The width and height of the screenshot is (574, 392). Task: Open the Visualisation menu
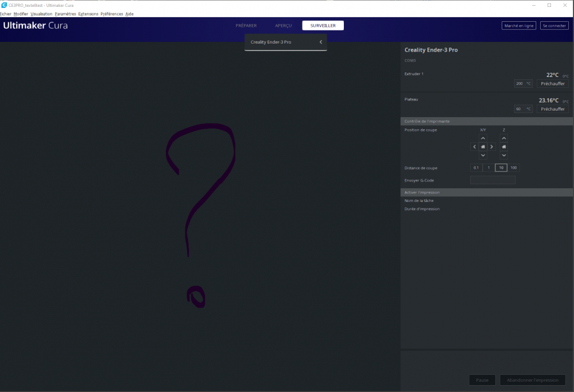pos(41,14)
